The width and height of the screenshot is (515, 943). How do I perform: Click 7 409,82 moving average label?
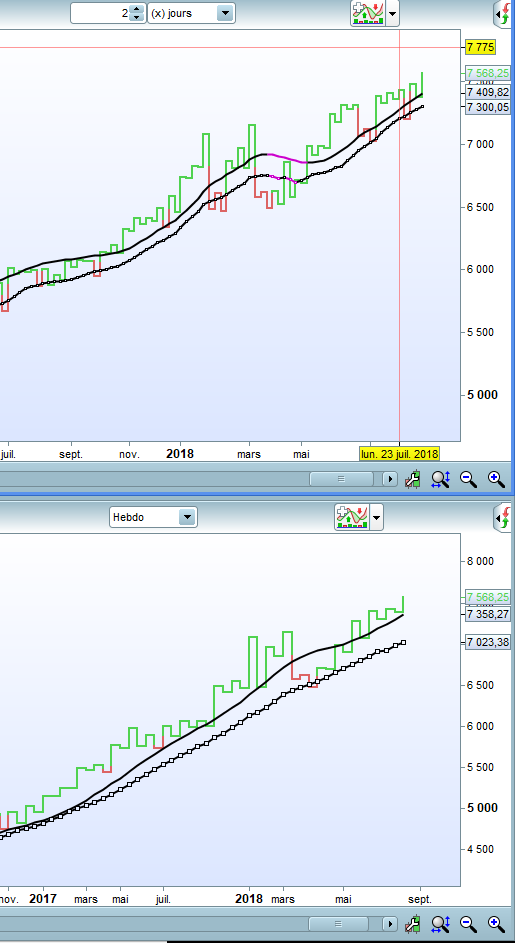487,92
